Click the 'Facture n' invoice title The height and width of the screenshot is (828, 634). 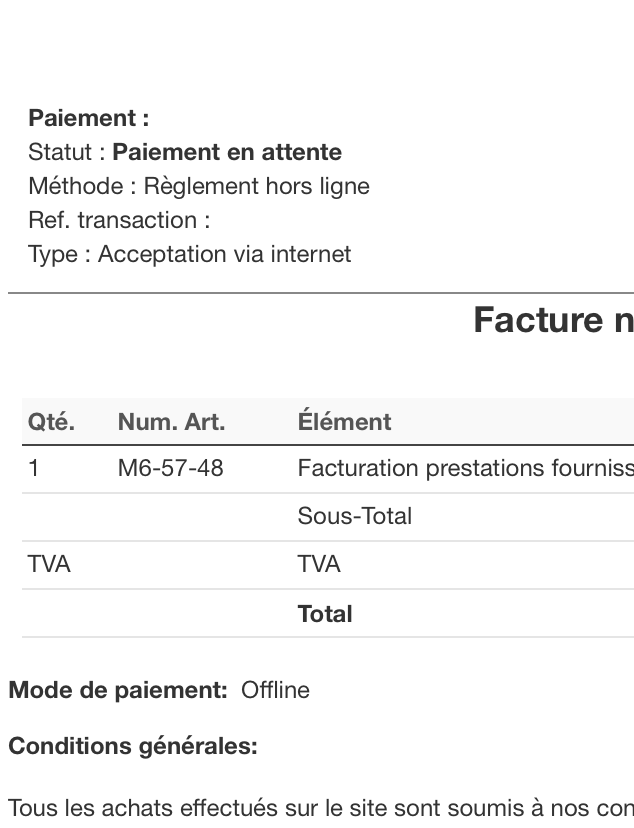click(x=554, y=319)
